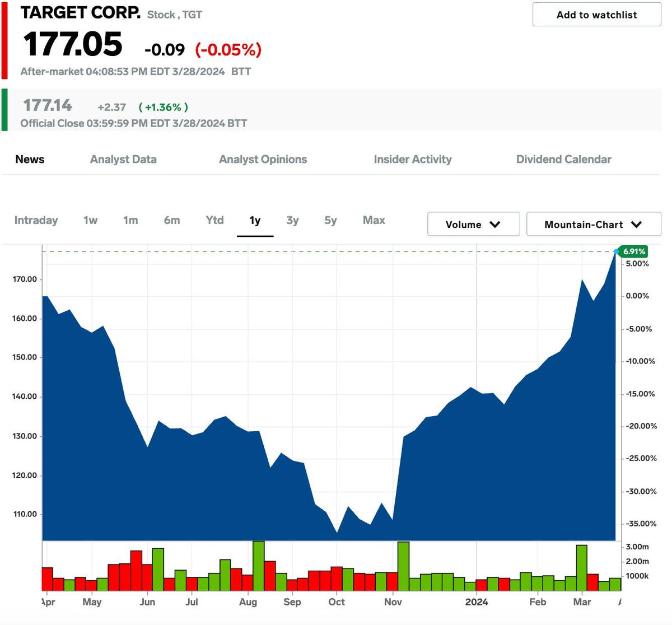Click the after-market price change percentage
The width and height of the screenshot is (672, 625).
227,50
